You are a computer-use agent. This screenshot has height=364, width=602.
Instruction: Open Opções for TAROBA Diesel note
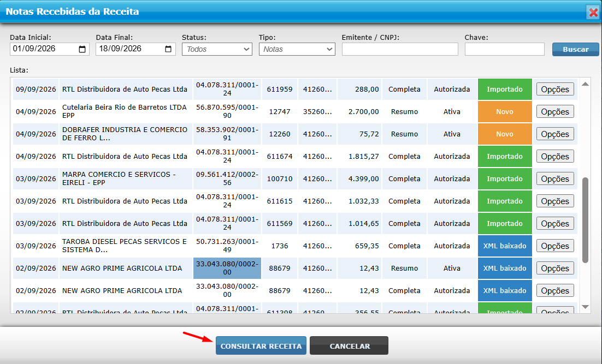click(x=555, y=246)
